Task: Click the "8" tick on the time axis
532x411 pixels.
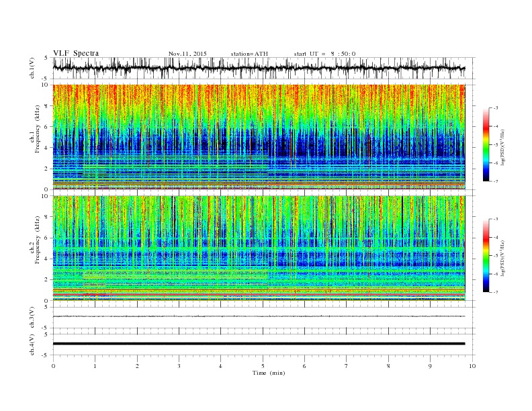Action: pyautogui.click(x=388, y=366)
